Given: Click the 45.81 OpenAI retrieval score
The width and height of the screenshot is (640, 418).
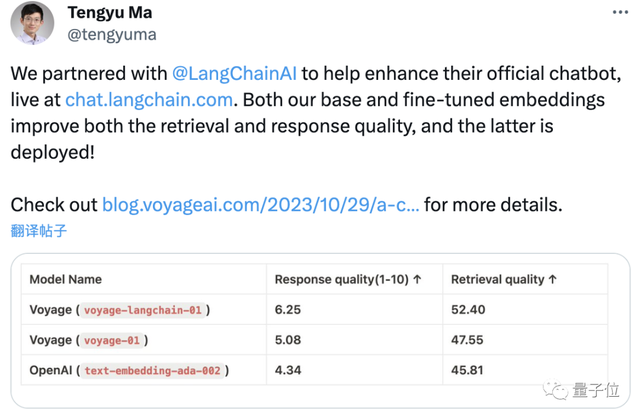Looking at the screenshot, I should 468,371.
